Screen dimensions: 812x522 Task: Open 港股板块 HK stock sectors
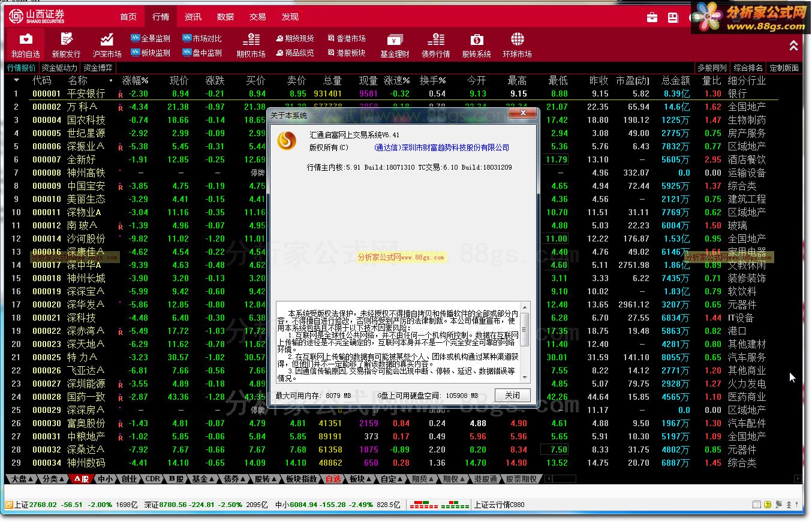347,53
